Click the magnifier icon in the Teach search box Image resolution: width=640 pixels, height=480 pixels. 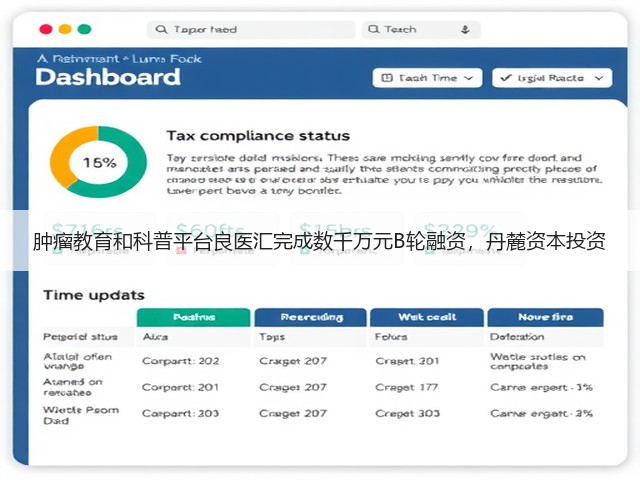[x=373, y=29]
